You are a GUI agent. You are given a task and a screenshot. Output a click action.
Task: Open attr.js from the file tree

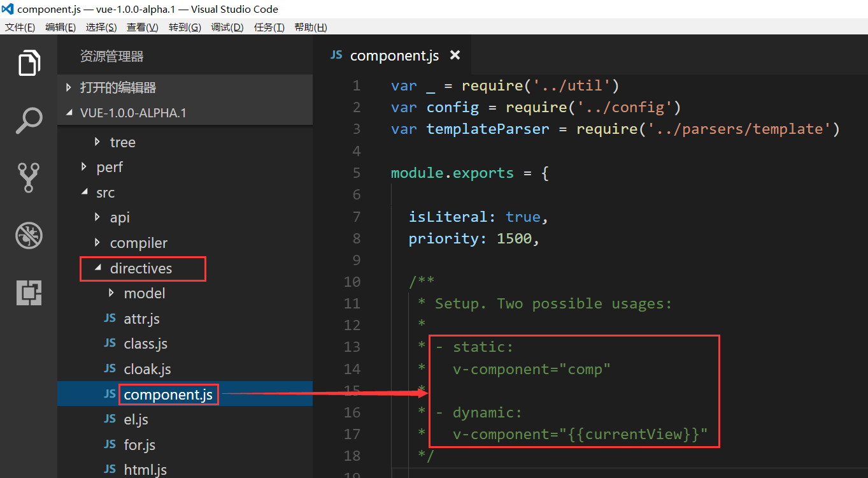point(185,318)
